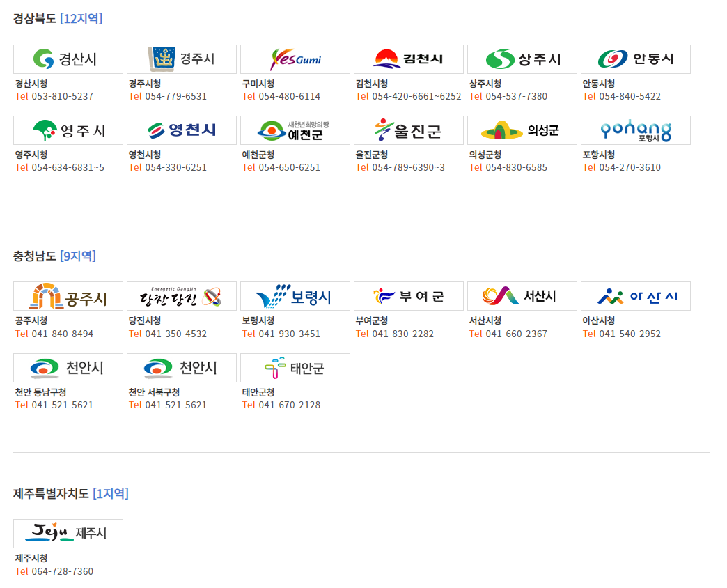Open the 영주시 city logo
The width and height of the screenshot is (727, 588).
(68, 130)
